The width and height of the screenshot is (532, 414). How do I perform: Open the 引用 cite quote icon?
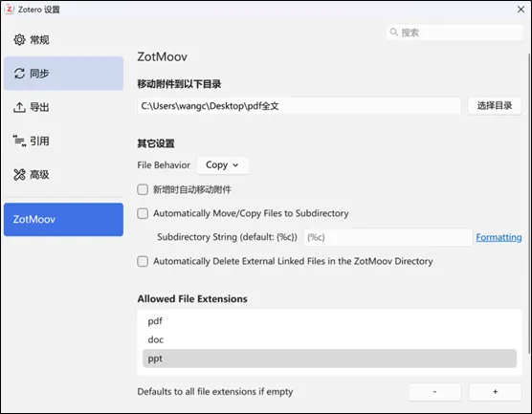coord(19,141)
